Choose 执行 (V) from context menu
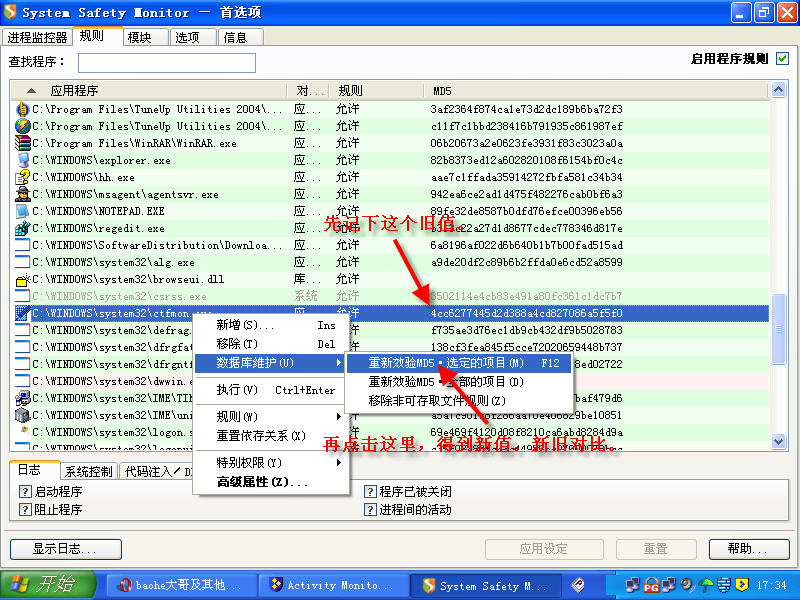 pyautogui.click(x=271, y=390)
